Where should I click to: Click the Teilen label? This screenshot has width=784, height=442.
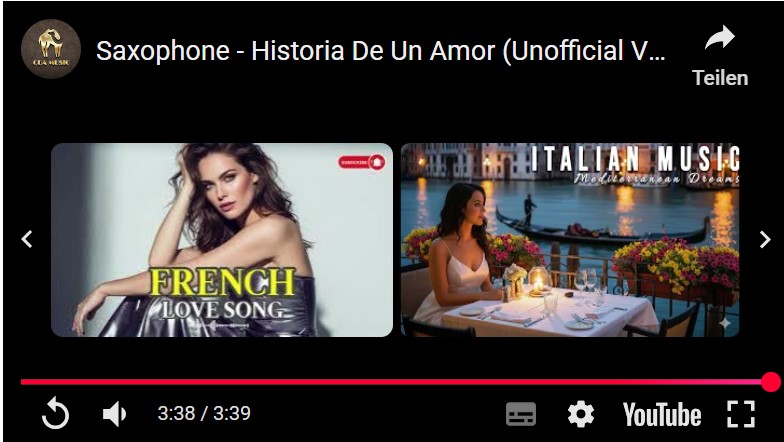(720, 78)
